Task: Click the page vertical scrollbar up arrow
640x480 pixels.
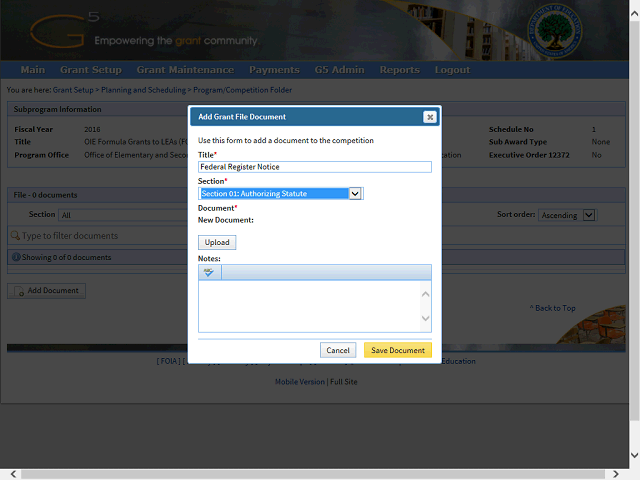Action: [634, 13]
